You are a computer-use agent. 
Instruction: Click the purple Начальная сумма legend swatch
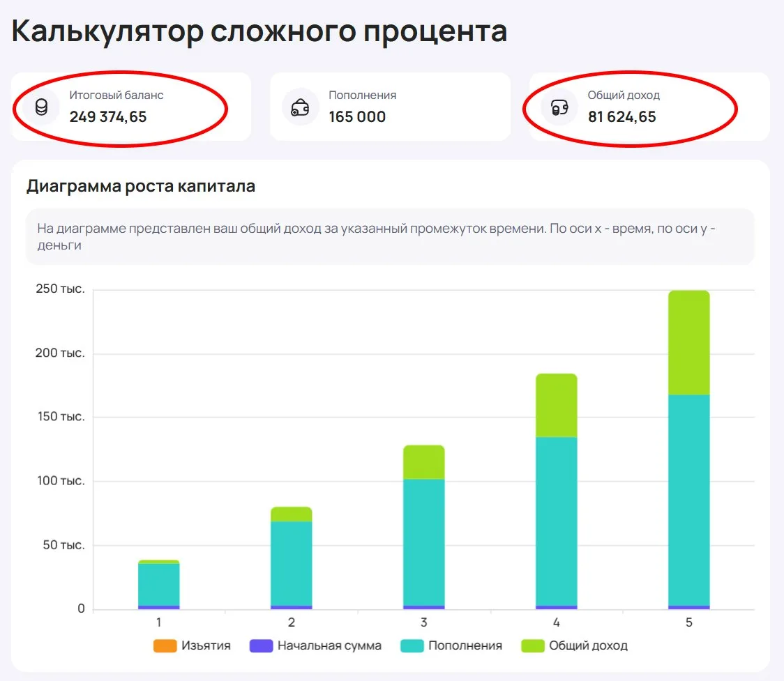coord(261,645)
